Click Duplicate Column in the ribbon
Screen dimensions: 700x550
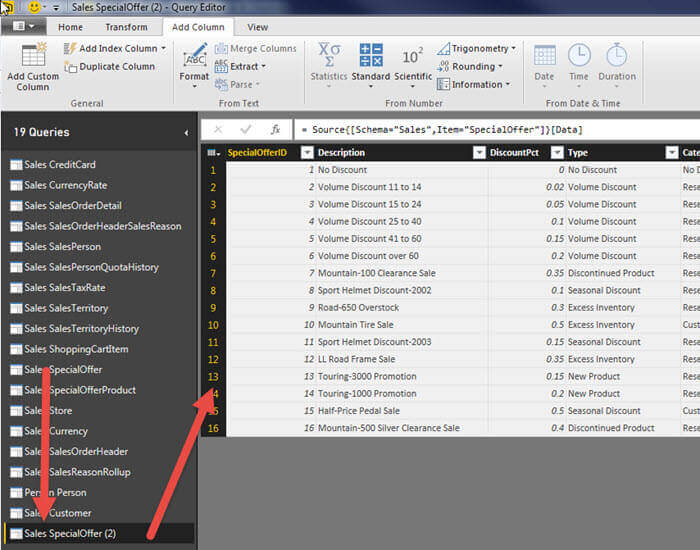point(110,67)
